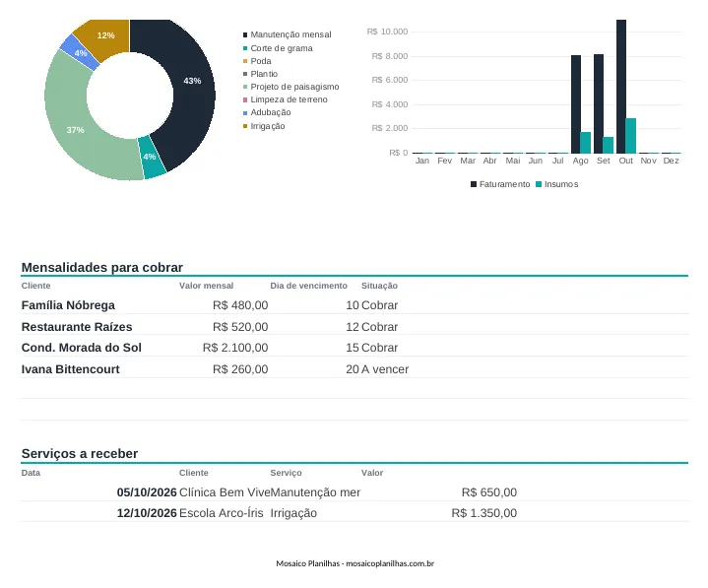Click the Serviços a receber heading

tap(80, 453)
